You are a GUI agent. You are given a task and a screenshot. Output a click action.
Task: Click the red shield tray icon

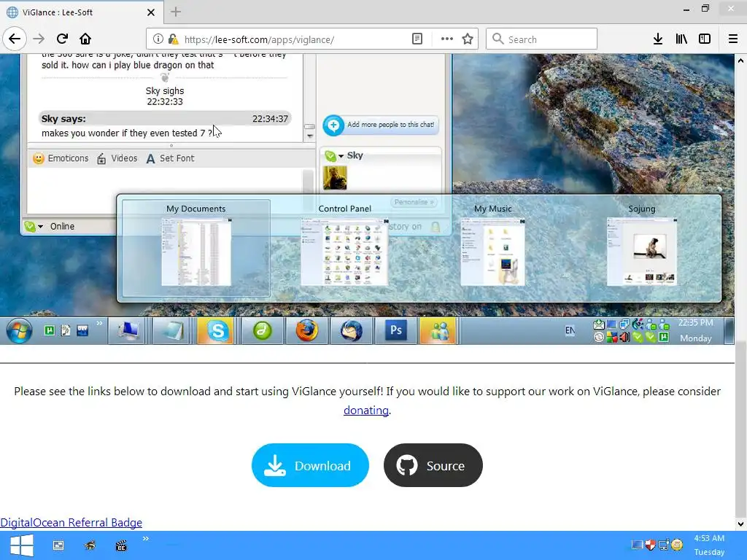(650, 544)
